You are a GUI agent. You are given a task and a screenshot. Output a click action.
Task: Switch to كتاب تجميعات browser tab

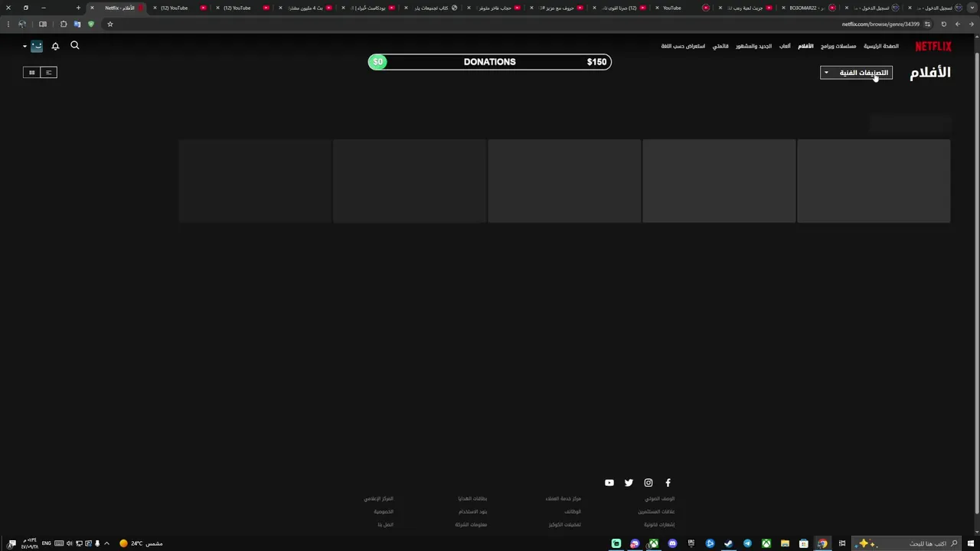433,8
